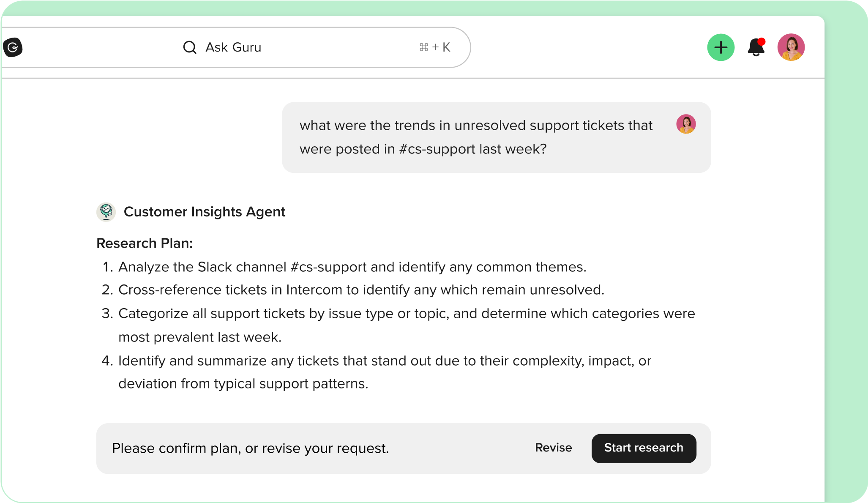The height and width of the screenshot is (503, 868).
Task: Open the profile avatar in top bar
Action: tap(791, 47)
